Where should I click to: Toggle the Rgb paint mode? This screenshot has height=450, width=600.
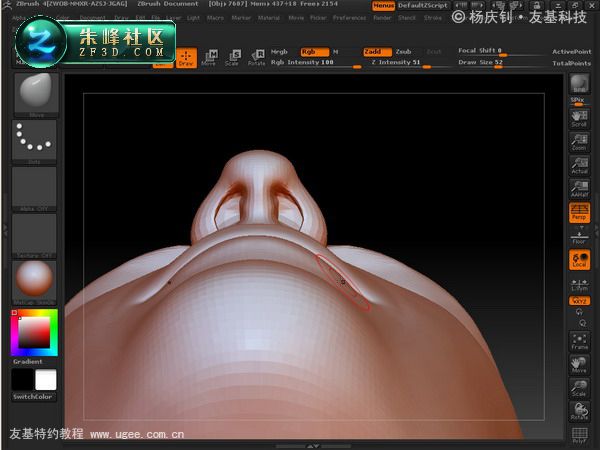[315, 52]
